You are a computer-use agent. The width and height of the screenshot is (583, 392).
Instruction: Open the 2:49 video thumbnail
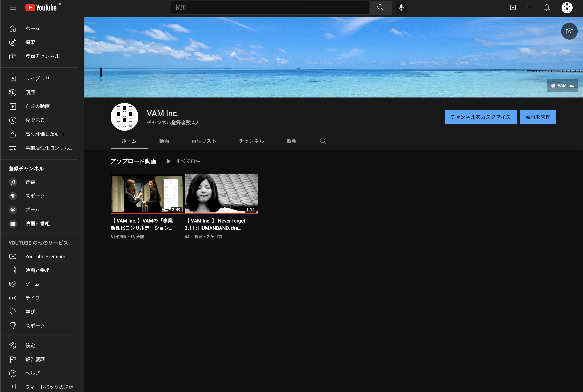click(147, 194)
